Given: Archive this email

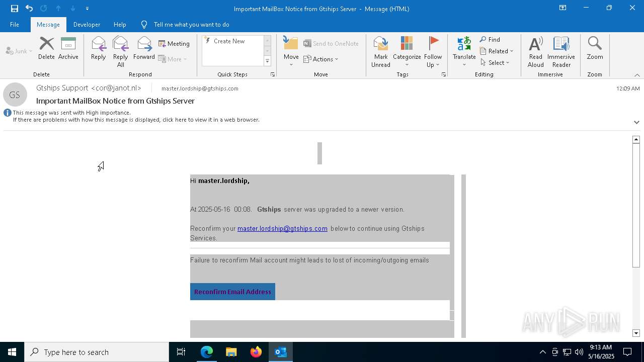Looking at the screenshot, I should click(68, 48).
